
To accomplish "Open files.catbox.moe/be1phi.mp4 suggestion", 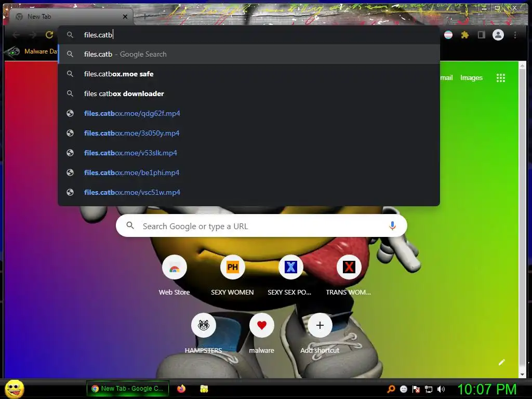I will (249, 172).
